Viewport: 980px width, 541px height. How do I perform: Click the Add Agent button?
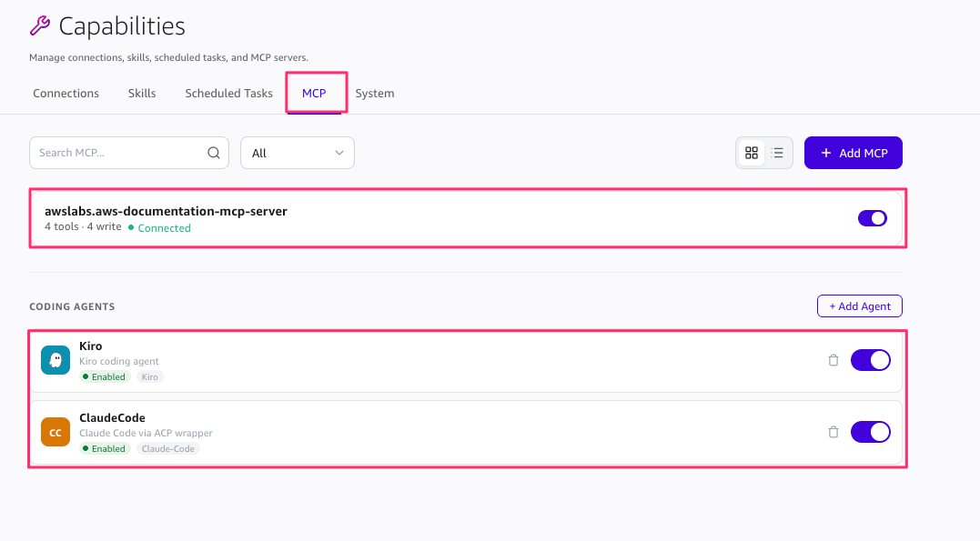point(859,306)
